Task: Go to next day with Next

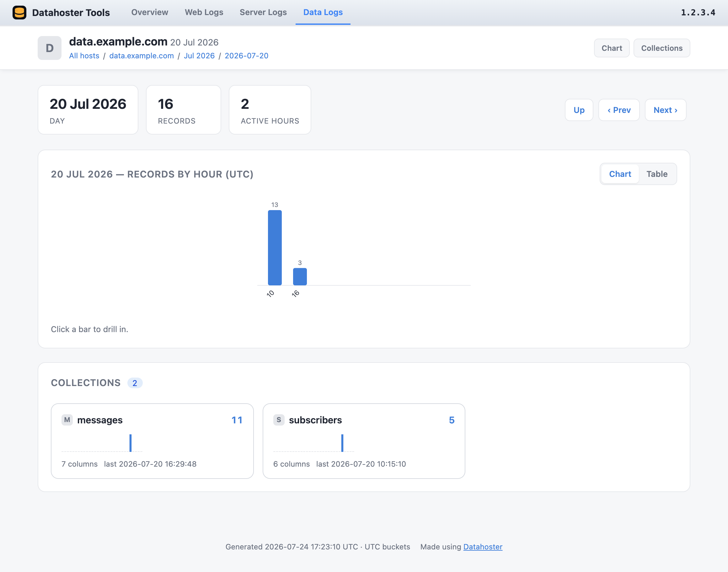Action: (665, 110)
